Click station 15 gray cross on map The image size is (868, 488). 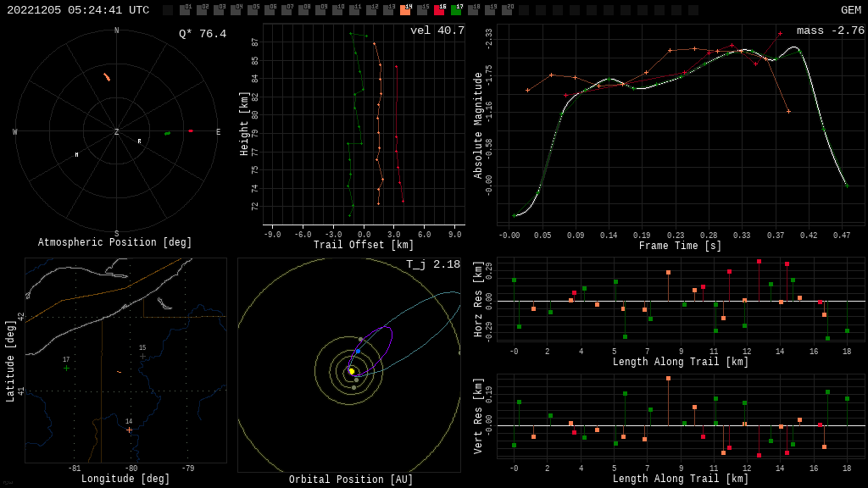click(142, 357)
